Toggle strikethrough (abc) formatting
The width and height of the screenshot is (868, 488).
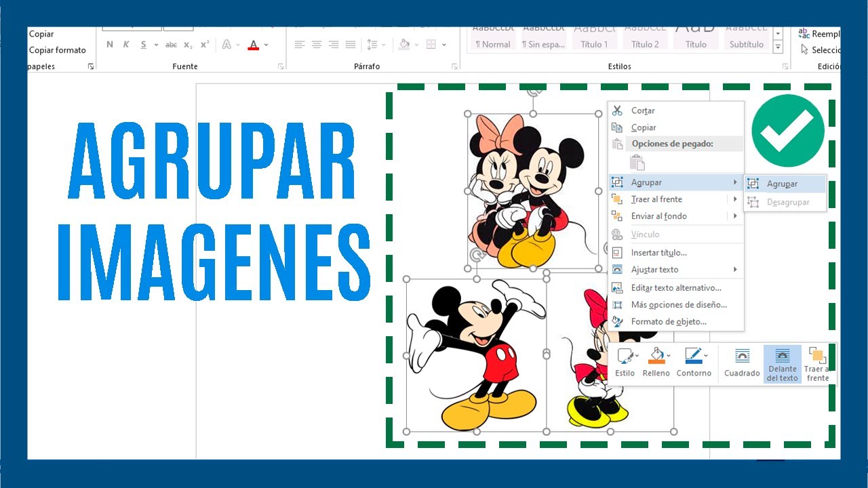click(171, 45)
